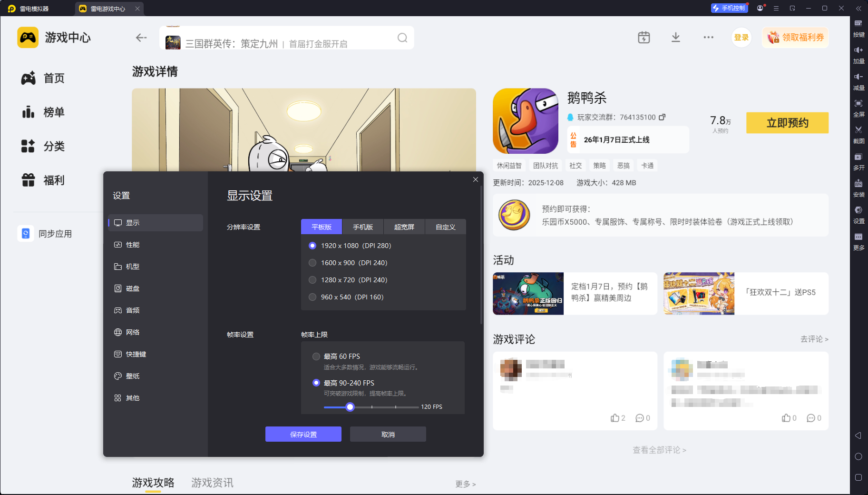This screenshot has width=868, height=495.
Task: Switch to 平板版 resolution tab
Action: pyautogui.click(x=322, y=227)
